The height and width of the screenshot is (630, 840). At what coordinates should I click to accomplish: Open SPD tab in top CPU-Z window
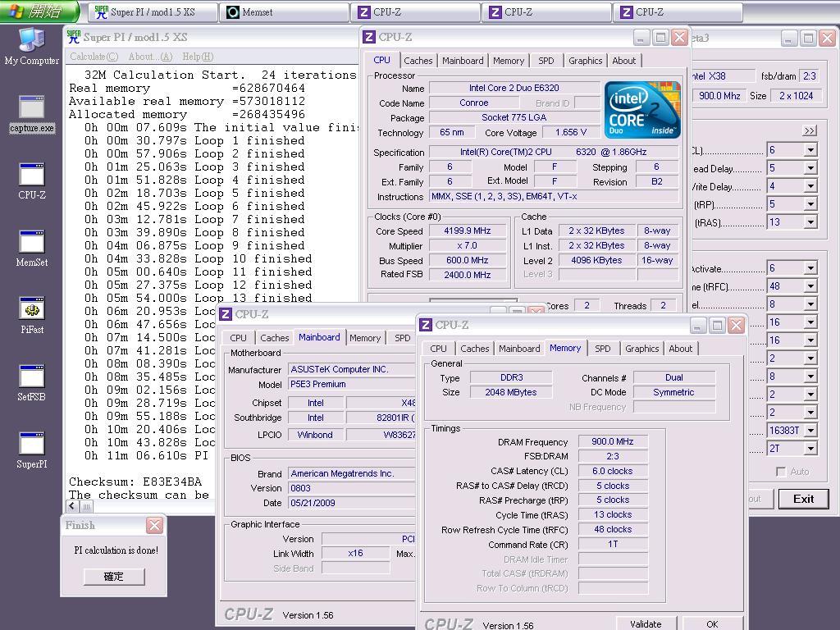pos(546,61)
